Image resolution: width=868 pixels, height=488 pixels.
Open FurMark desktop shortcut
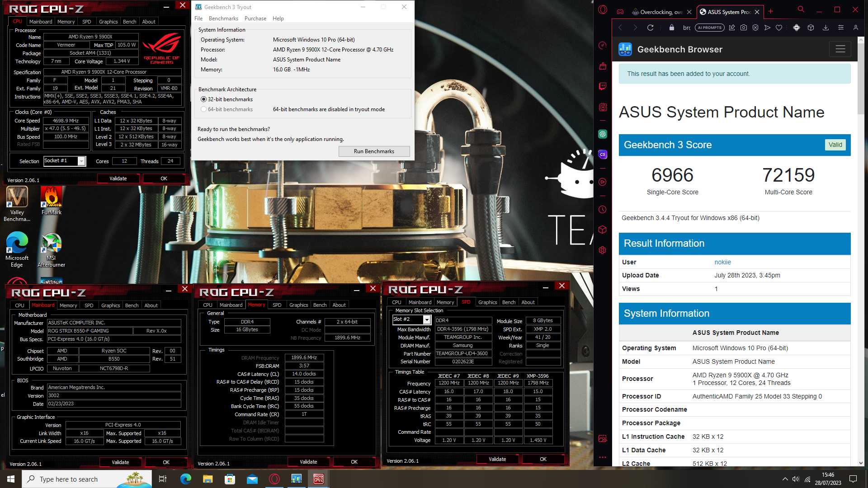point(52,201)
